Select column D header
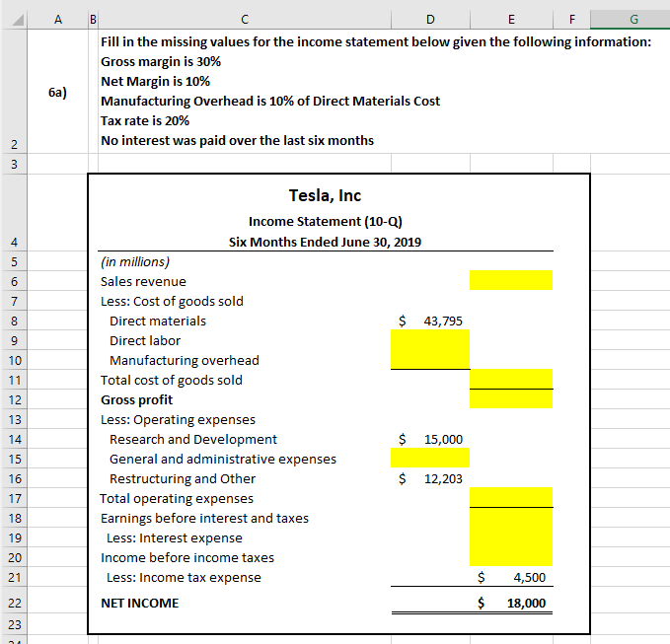670x644 pixels. [x=430, y=20]
